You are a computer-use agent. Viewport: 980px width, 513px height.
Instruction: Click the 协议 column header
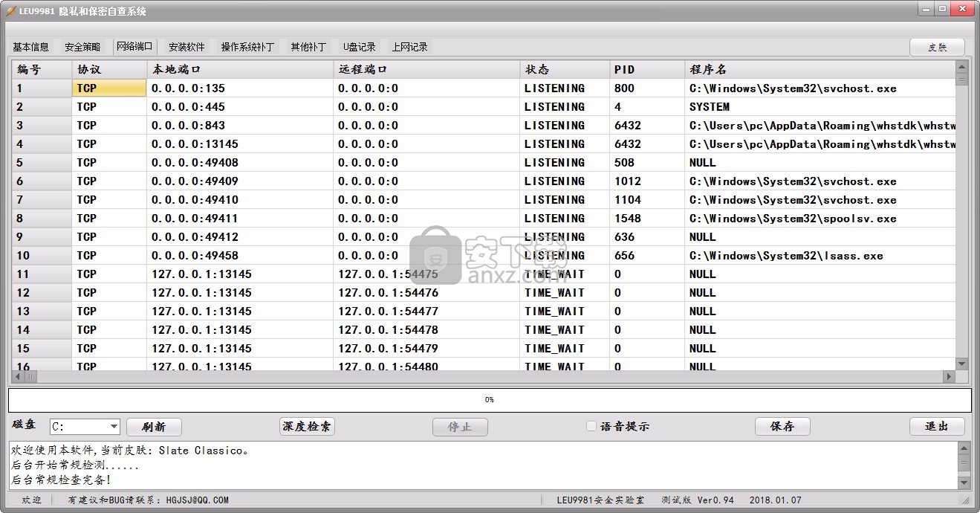[109, 69]
